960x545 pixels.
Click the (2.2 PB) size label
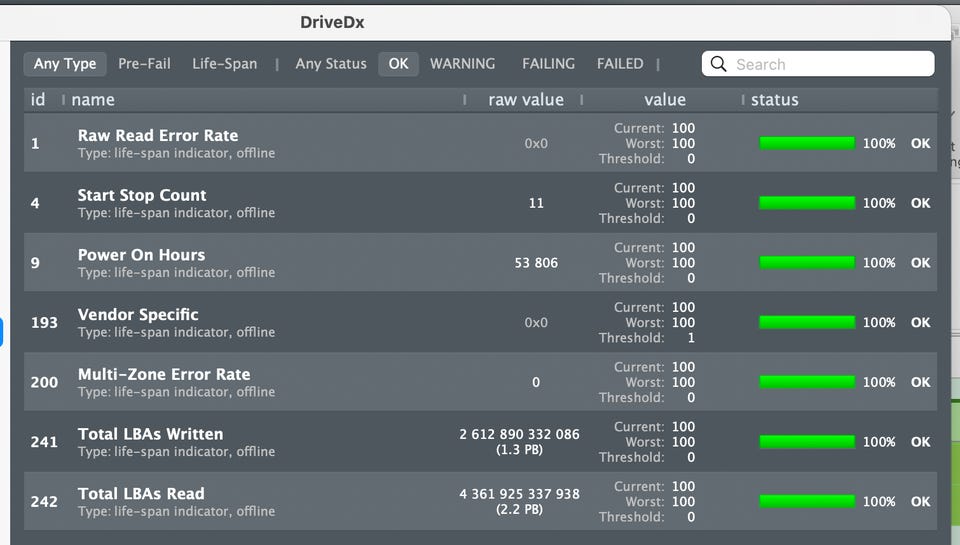pyautogui.click(x=519, y=509)
